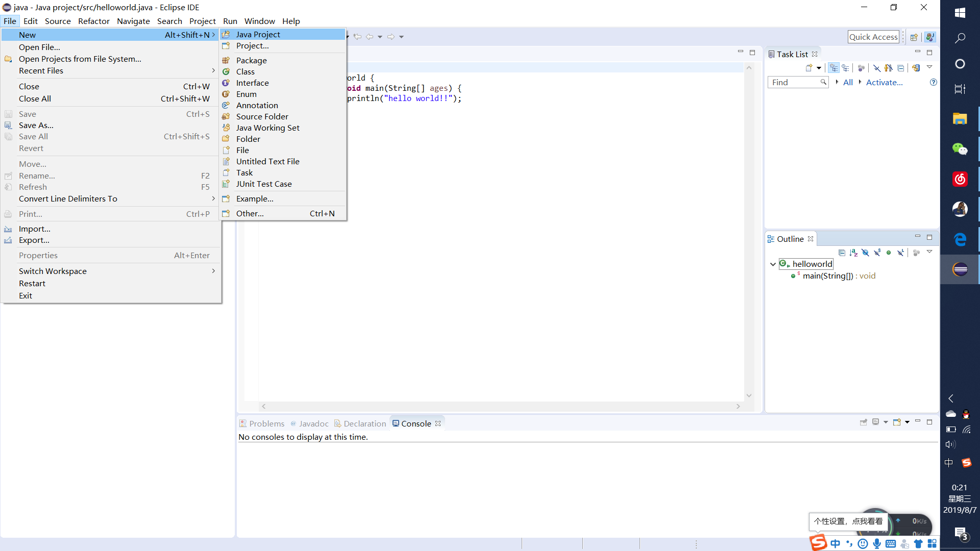Open the Open Console dropdown arrow

[x=907, y=422]
